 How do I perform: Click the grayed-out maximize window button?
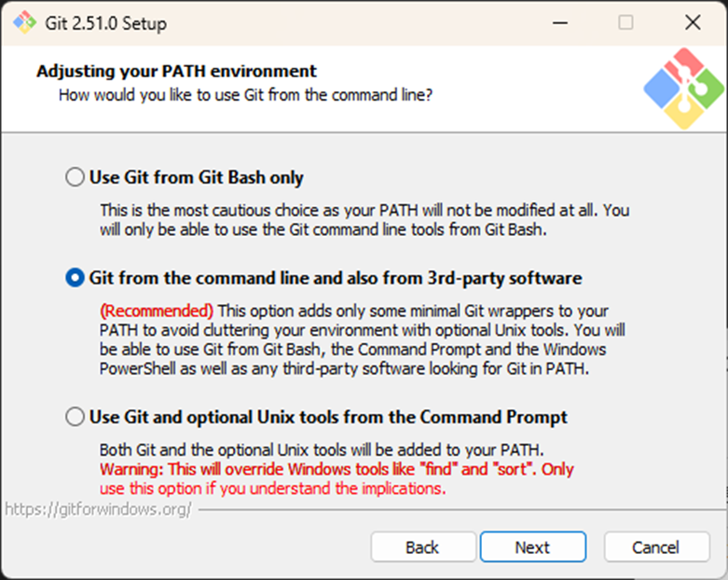[x=625, y=22]
